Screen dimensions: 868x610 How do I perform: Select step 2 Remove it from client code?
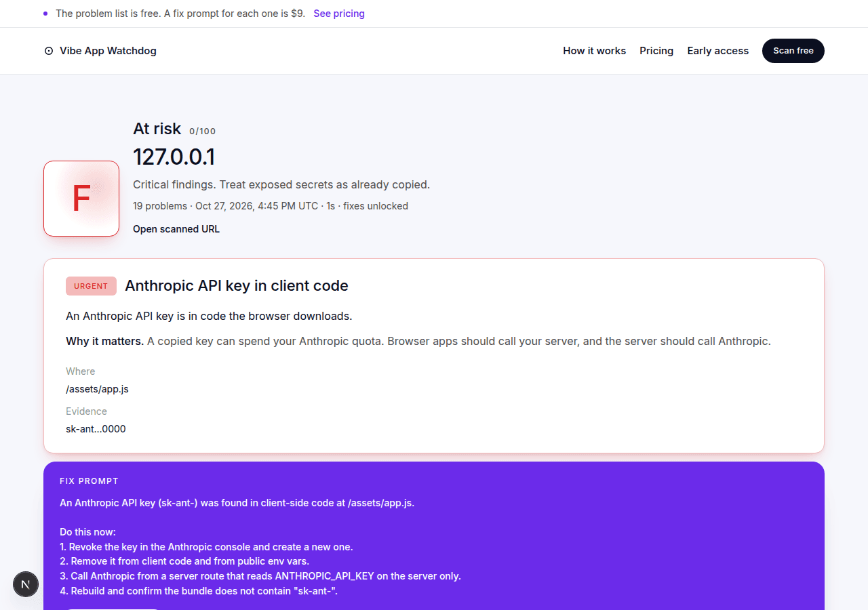tap(184, 561)
